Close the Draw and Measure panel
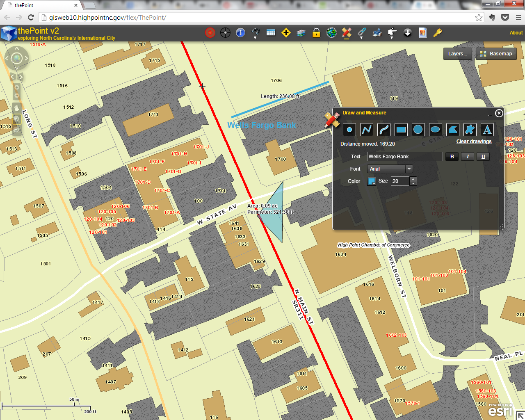Screen dimensions: 525x420 tap(499, 113)
